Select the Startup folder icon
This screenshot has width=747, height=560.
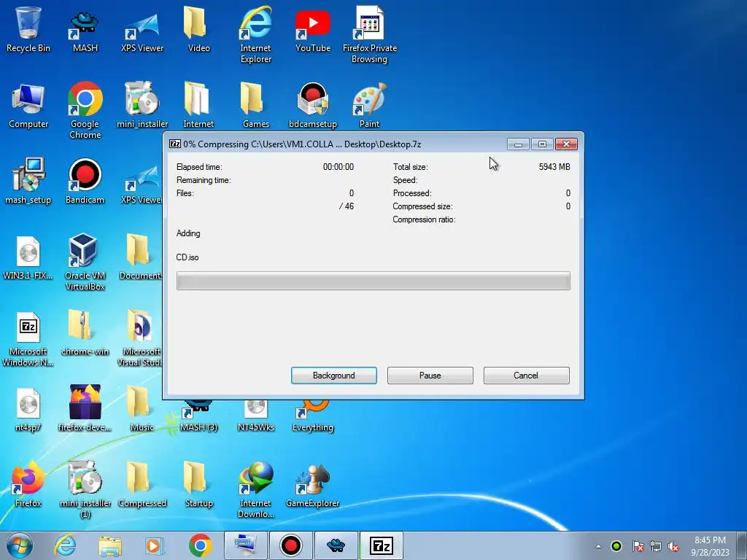(x=198, y=484)
